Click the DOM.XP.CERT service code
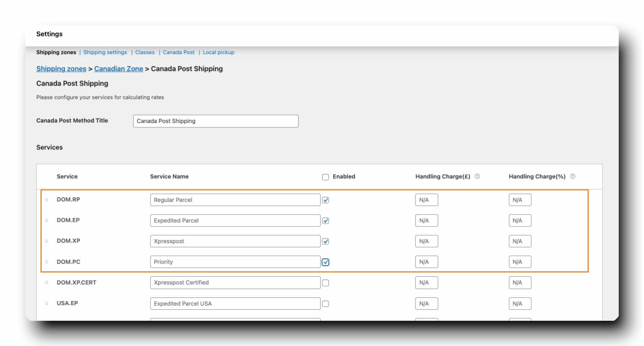The width and height of the screenshot is (644, 346). tap(76, 283)
